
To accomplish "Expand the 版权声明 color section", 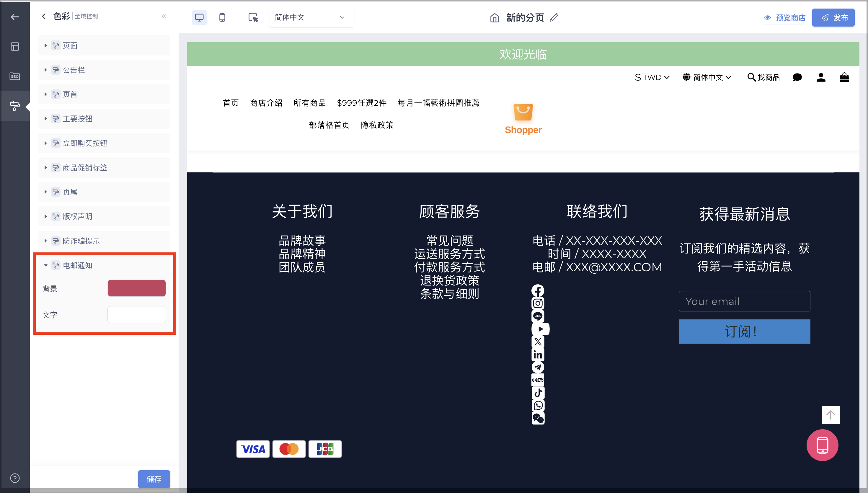I will pos(104,216).
